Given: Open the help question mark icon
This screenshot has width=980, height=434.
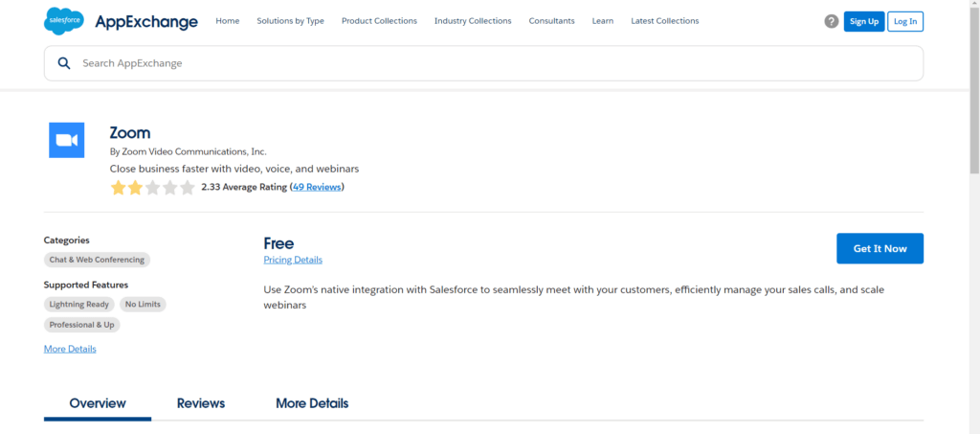Looking at the screenshot, I should click(x=831, y=21).
